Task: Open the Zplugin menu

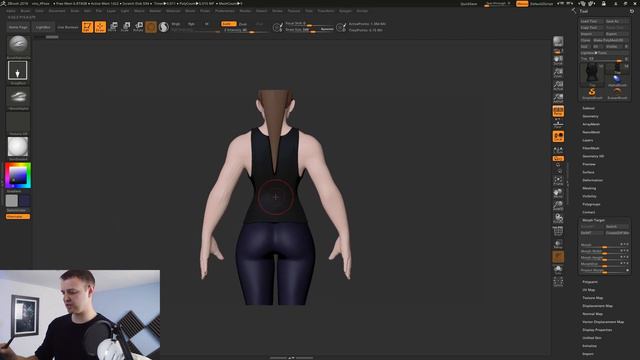Action: coord(345,11)
